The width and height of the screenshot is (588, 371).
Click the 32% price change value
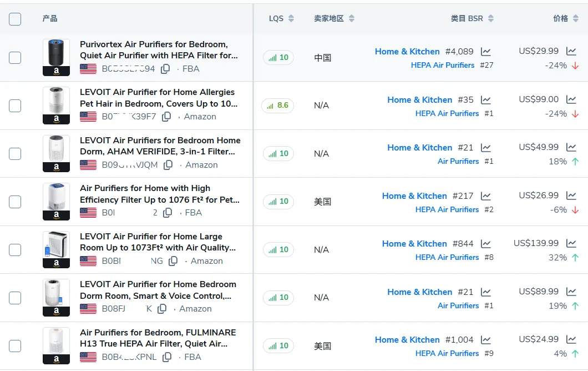[557, 258]
